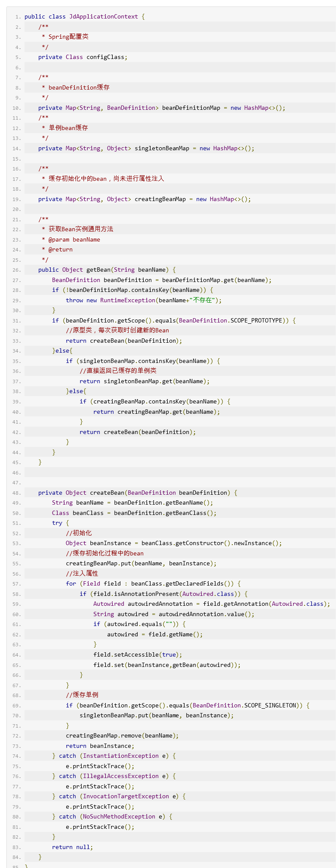Click the comment "beanDefinition缓存"
The width and height of the screenshot is (336, 868).
(79, 87)
